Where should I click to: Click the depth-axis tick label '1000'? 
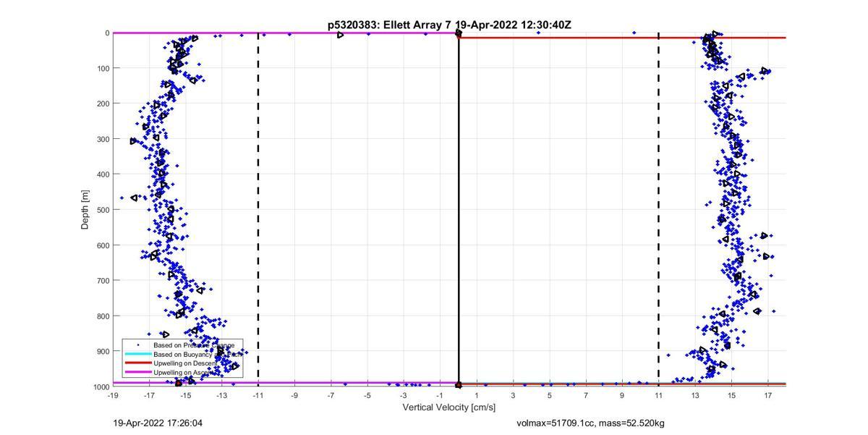101,387
